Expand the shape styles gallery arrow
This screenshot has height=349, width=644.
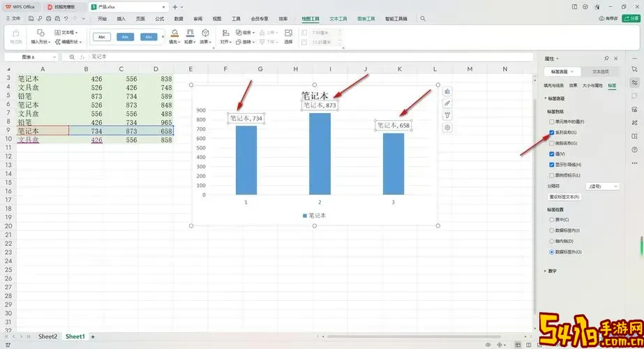163,37
